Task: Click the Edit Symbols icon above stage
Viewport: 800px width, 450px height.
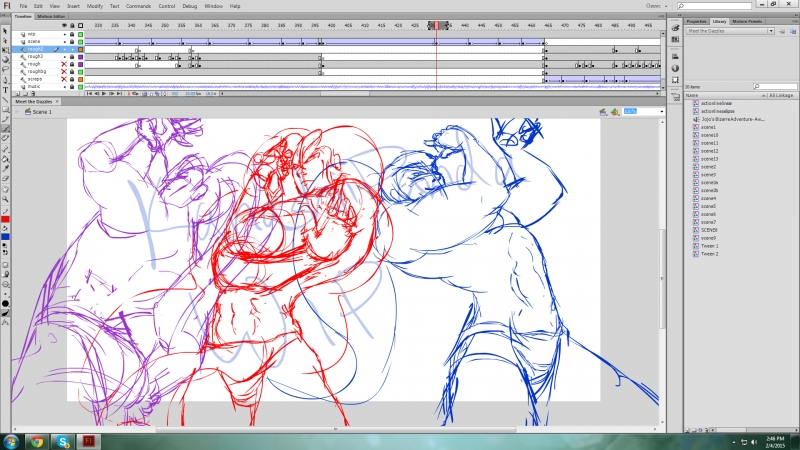Action: coord(615,112)
